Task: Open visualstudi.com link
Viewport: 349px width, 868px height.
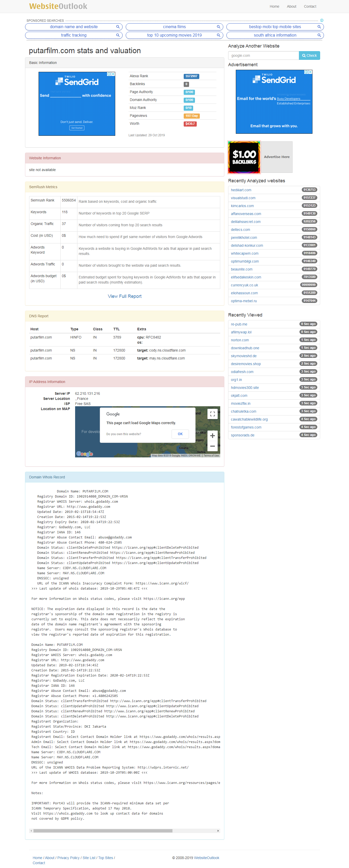Action: [x=243, y=198]
